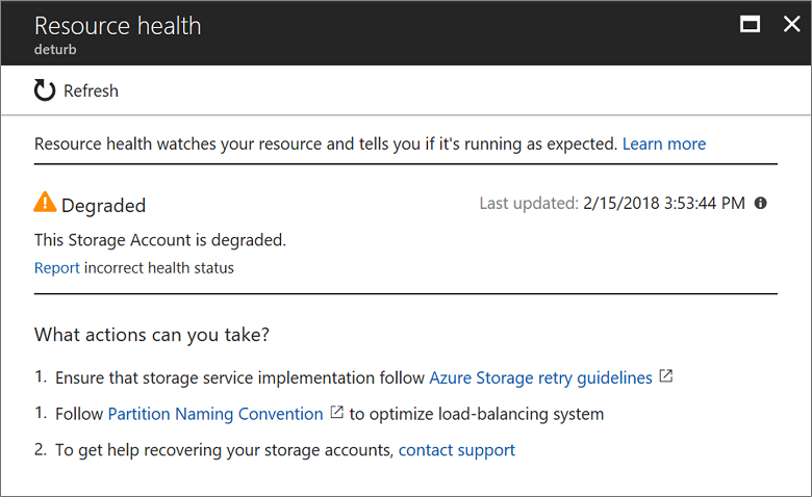Screen dimensions: 812x497
Task: Click the Degraded status heading text
Action: [x=104, y=206]
